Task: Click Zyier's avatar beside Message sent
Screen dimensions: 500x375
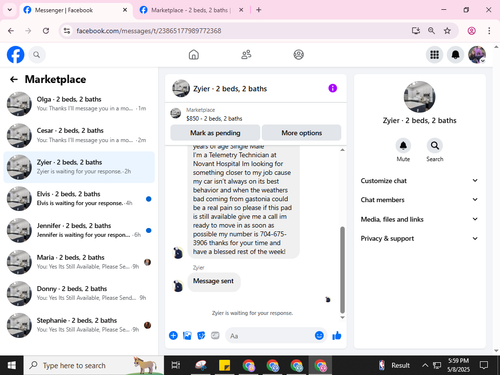Action: (x=178, y=286)
